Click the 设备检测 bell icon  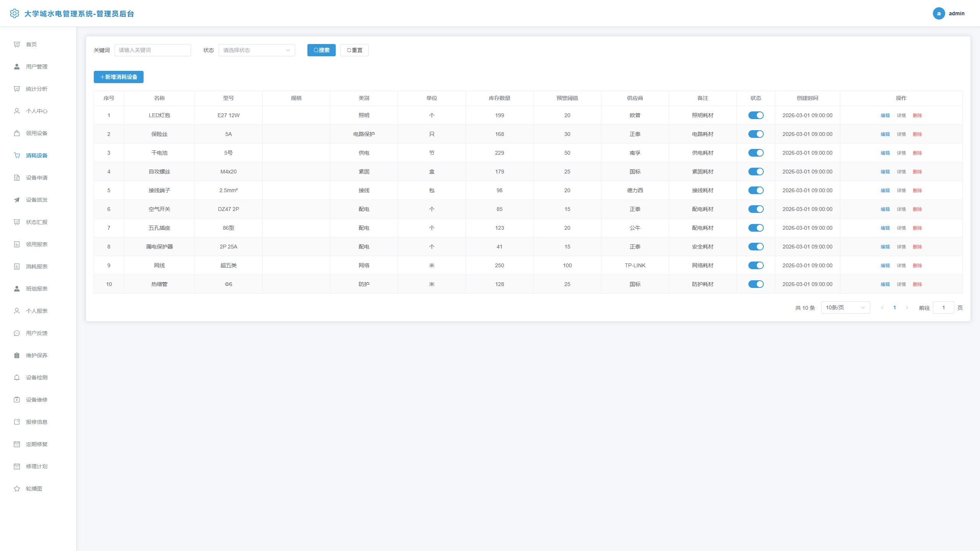(17, 378)
